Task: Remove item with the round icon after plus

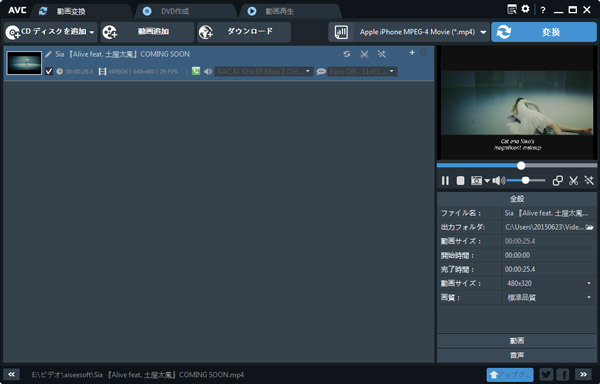Action: point(424,52)
